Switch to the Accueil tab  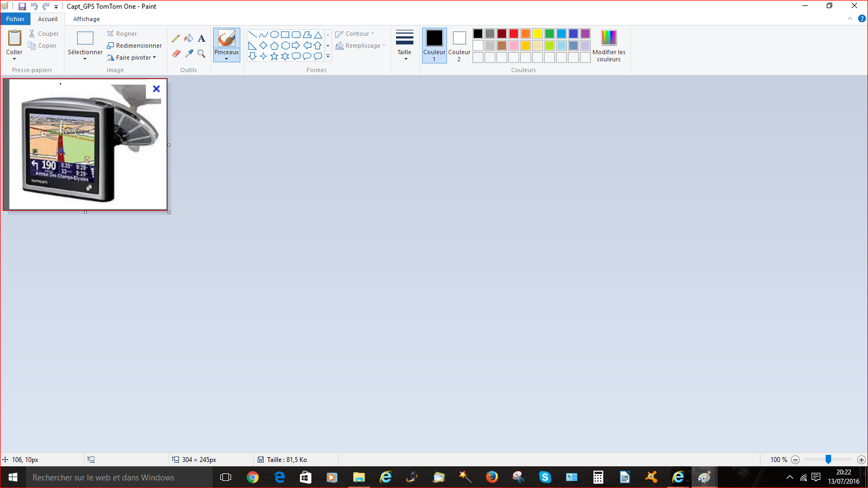coord(48,19)
